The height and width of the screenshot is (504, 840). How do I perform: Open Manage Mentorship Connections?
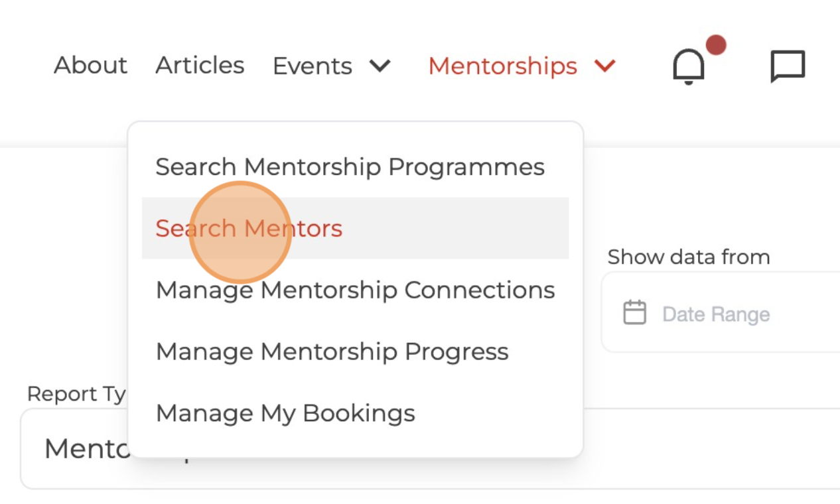pyautogui.click(x=355, y=290)
